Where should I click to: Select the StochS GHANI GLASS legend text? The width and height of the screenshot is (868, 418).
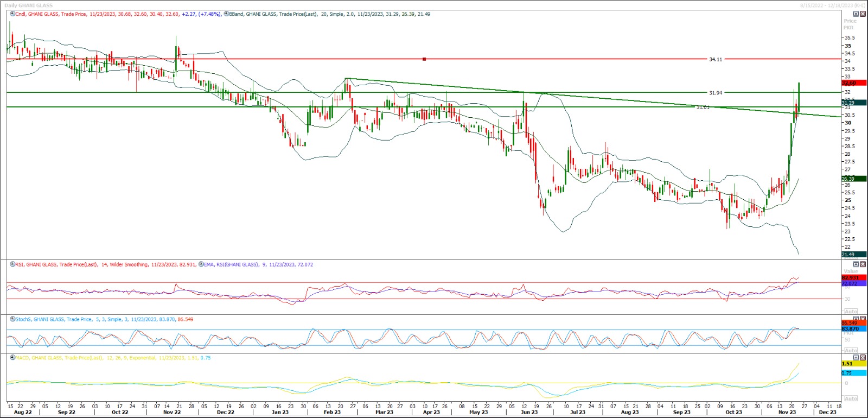click(105, 320)
